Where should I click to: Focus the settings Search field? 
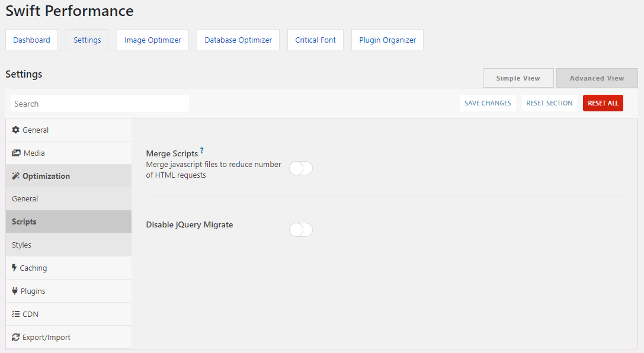point(100,104)
